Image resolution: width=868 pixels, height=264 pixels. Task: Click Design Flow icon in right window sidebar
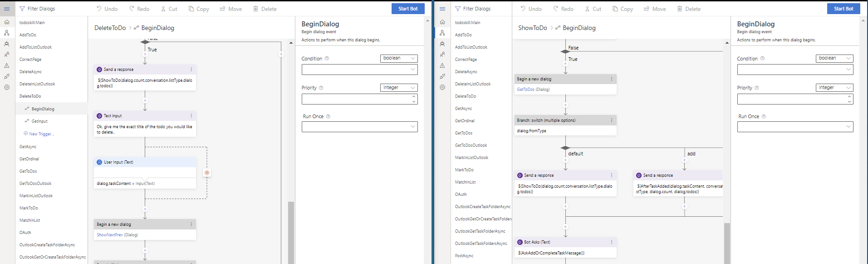442,33
